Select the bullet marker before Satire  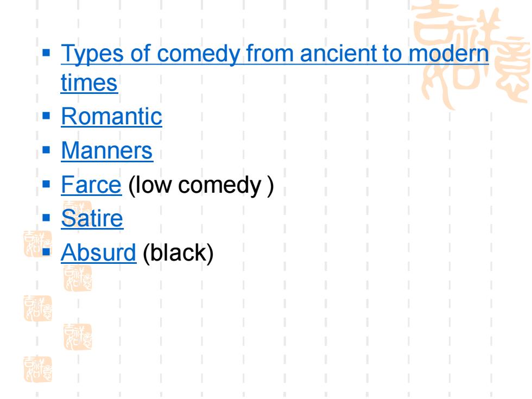[x=47, y=218]
